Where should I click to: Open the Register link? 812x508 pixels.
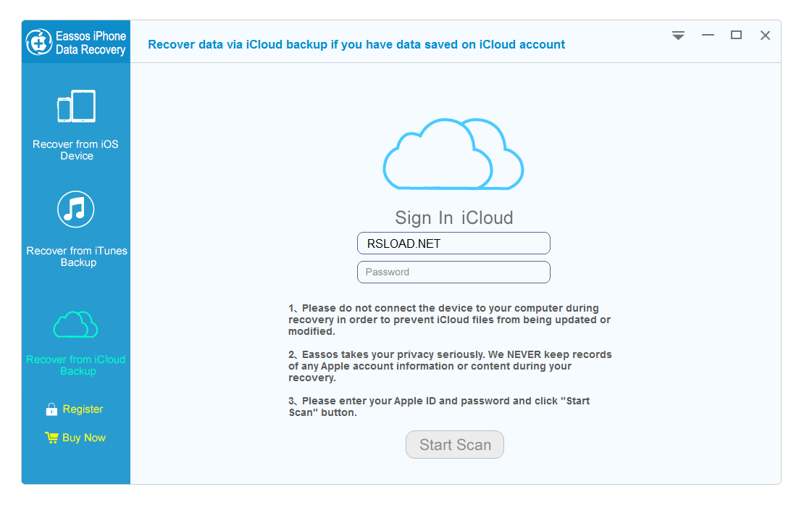(x=83, y=409)
